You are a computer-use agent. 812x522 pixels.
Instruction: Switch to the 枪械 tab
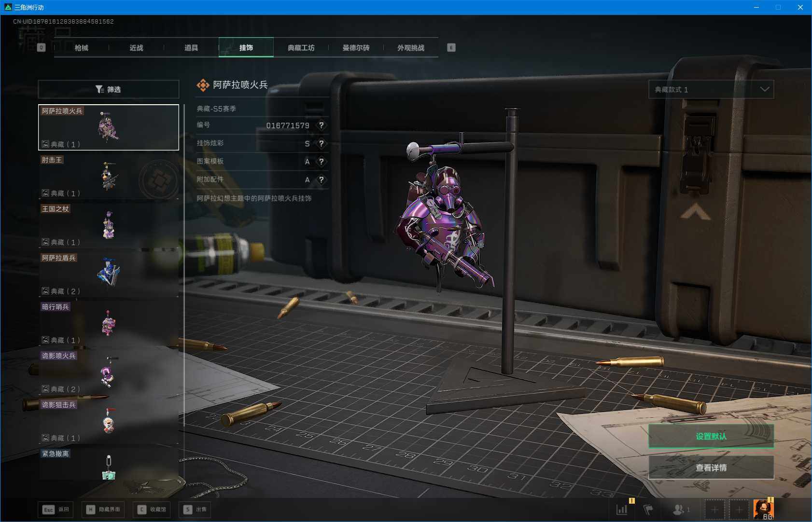pyautogui.click(x=81, y=48)
